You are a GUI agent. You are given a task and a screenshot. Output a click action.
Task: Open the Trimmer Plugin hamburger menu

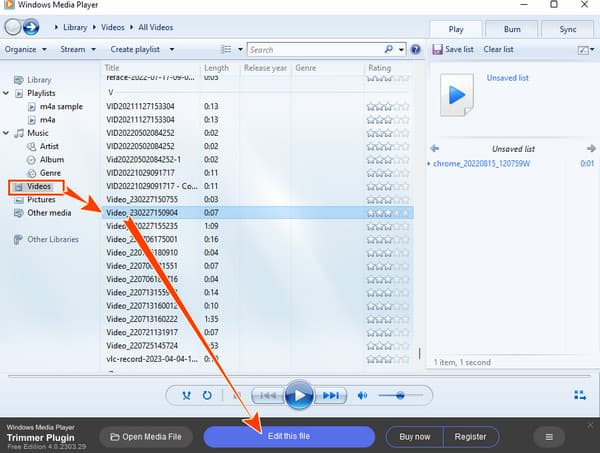tap(548, 436)
